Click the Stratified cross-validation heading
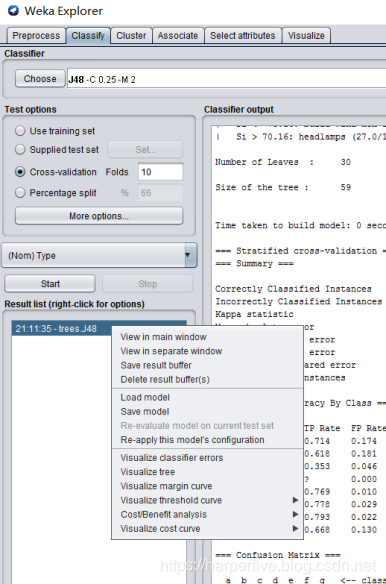This screenshot has height=584, width=386. 300,251
